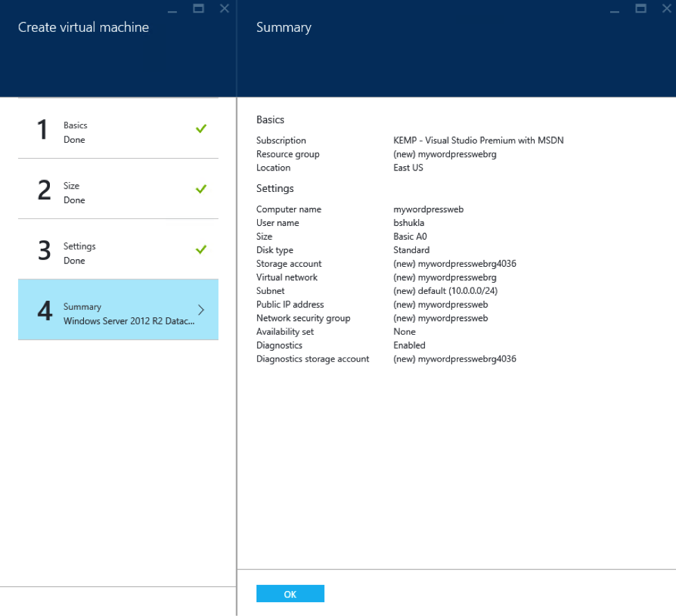Close the Summary blade
Image resolution: width=676 pixels, height=616 pixels.
(x=666, y=8)
